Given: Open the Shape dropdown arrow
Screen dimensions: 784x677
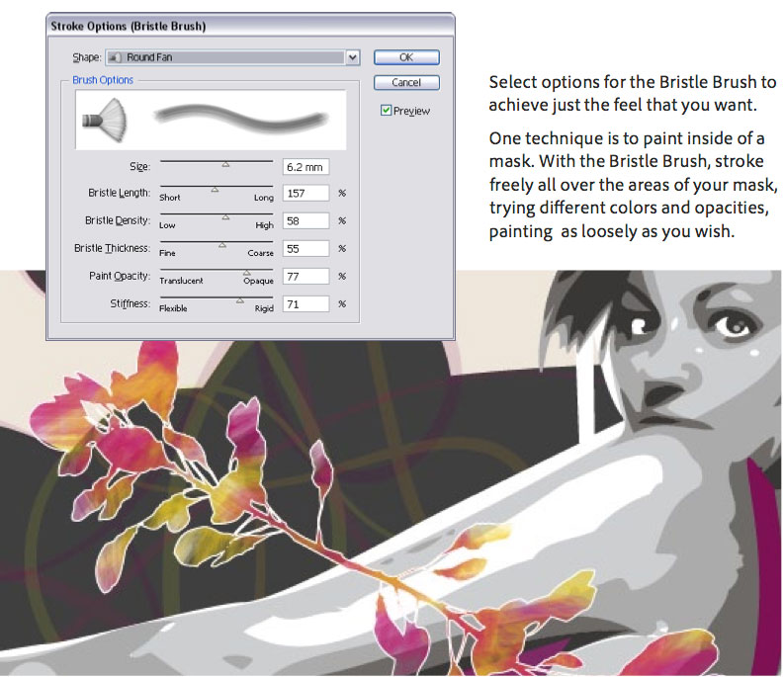Looking at the screenshot, I should [x=353, y=57].
